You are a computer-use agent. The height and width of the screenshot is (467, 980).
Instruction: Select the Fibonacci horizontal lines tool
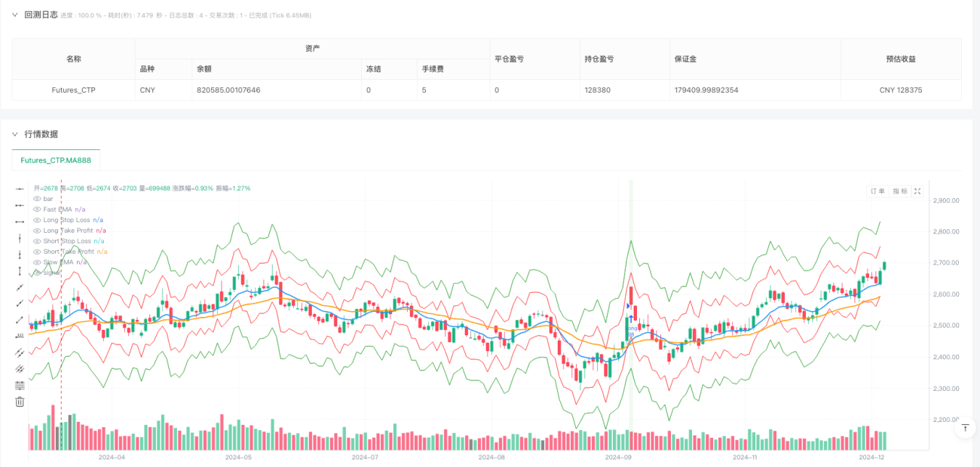point(20,385)
